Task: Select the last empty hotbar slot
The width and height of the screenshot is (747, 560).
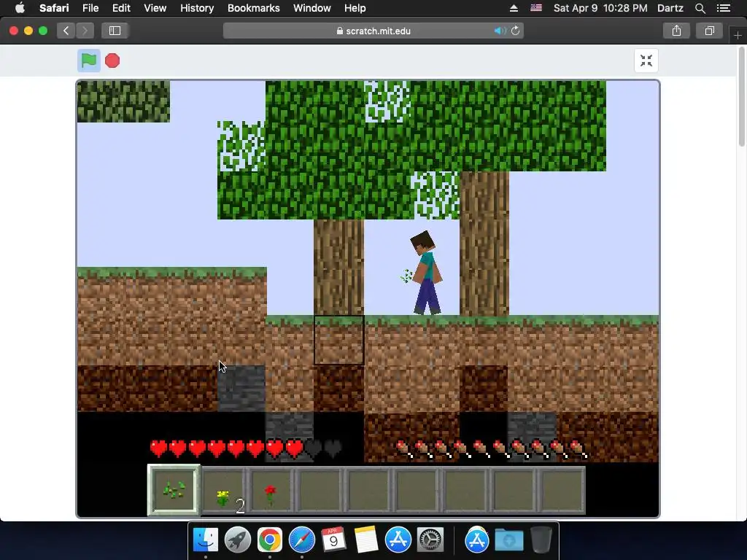Action: [x=562, y=491]
